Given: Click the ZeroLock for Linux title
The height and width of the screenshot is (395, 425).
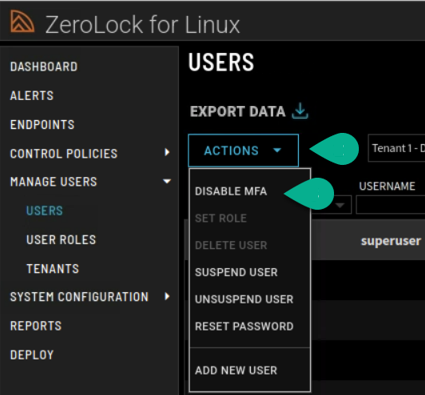Looking at the screenshot, I should [x=142, y=25].
